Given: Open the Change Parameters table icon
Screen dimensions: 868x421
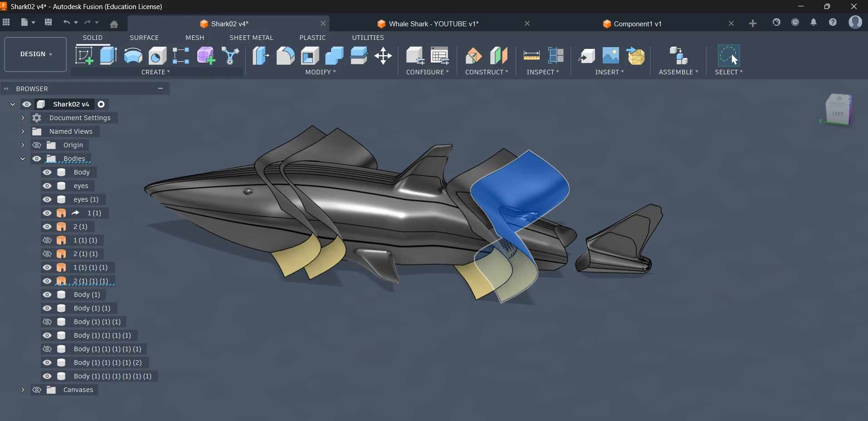Looking at the screenshot, I should 440,56.
